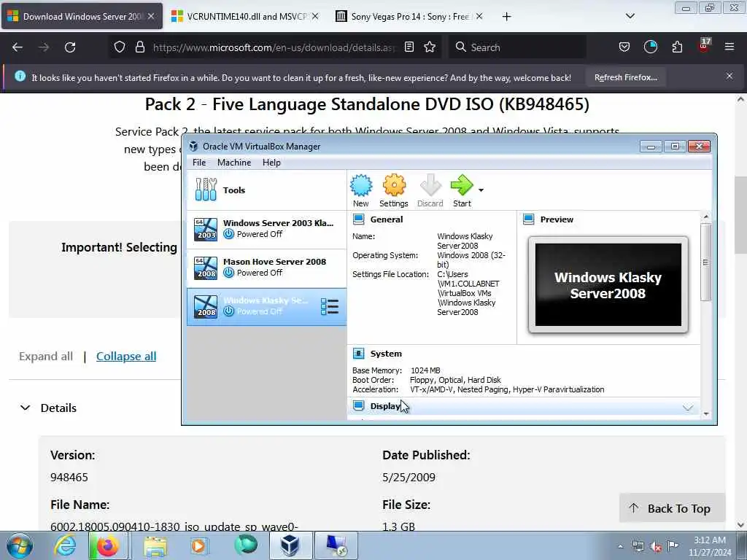The width and height of the screenshot is (747, 560).
Task: Open Windows Explorer folder in taskbar
Action: pos(155,545)
